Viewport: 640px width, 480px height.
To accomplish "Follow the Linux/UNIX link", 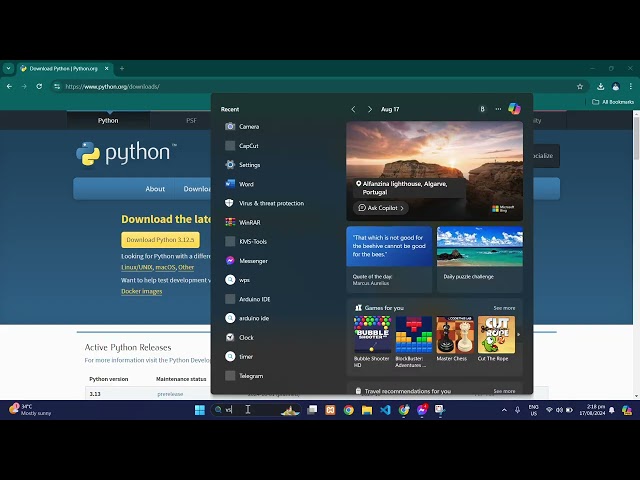I will [137, 267].
